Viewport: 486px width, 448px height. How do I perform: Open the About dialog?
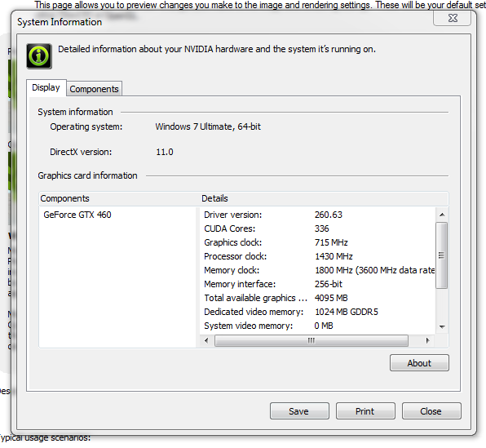click(x=419, y=363)
